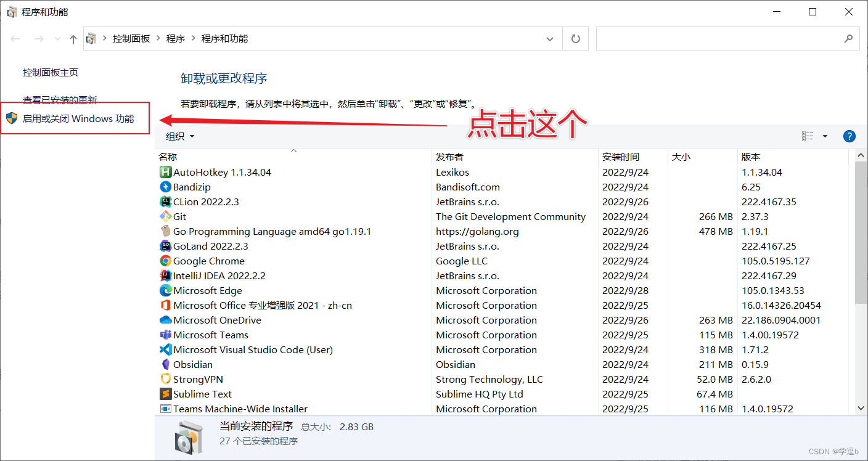Click the scrollbar up arrow
Viewport: 868px width, 461px height.
tap(861, 155)
